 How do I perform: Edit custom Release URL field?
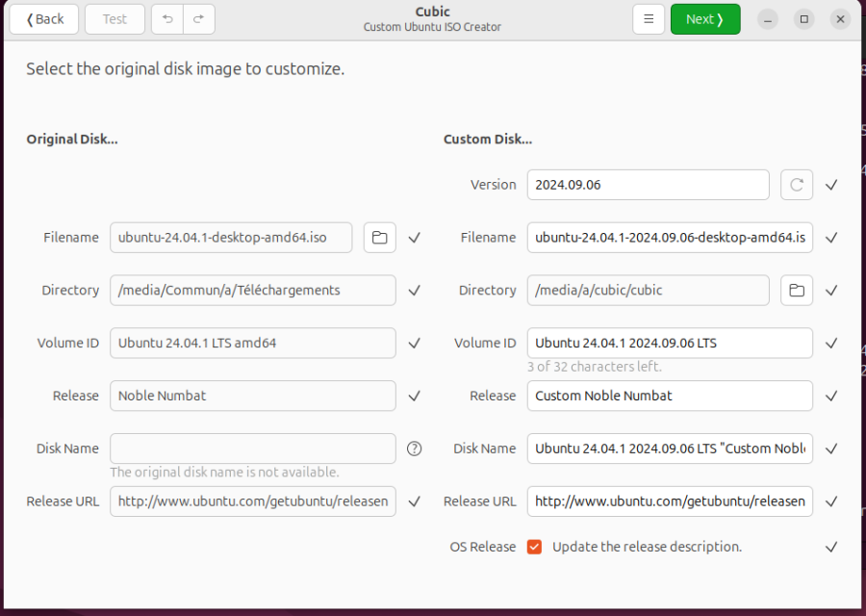click(670, 501)
